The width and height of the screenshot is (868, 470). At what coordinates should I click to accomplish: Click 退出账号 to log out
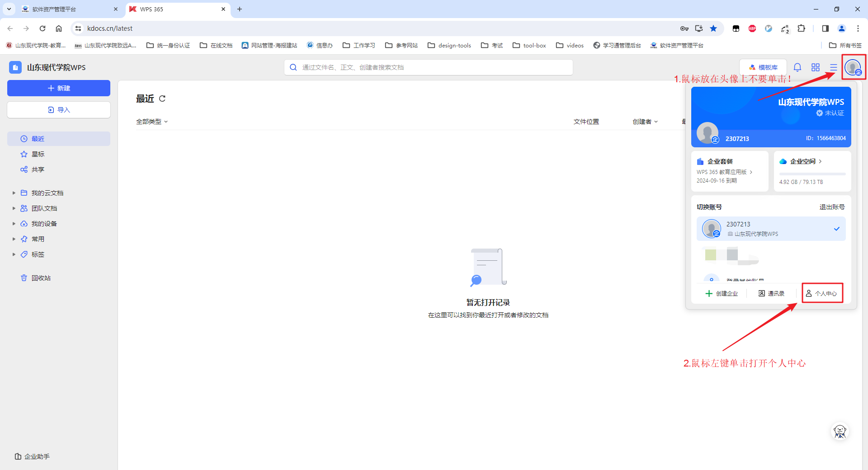pos(832,207)
